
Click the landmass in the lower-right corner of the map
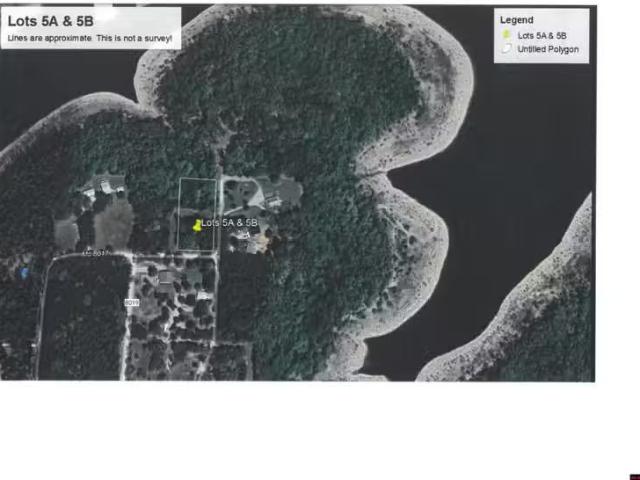pos(540,330)
